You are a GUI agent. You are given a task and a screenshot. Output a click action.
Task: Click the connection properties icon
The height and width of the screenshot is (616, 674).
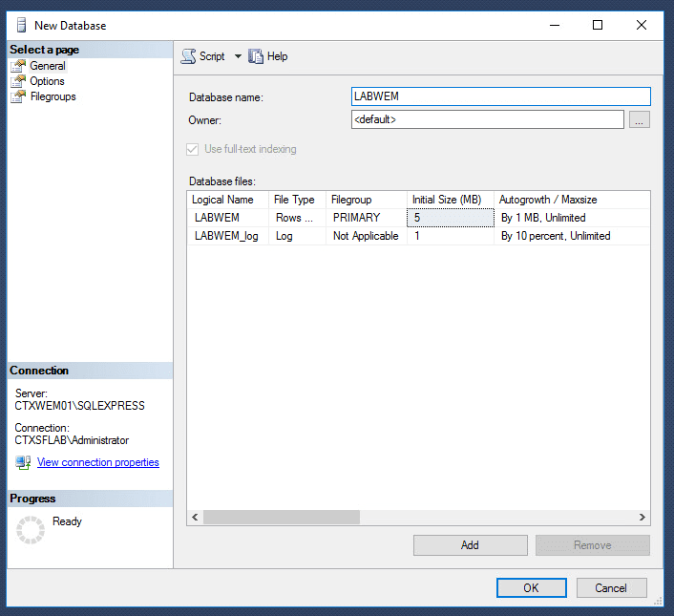click(23, 462)
